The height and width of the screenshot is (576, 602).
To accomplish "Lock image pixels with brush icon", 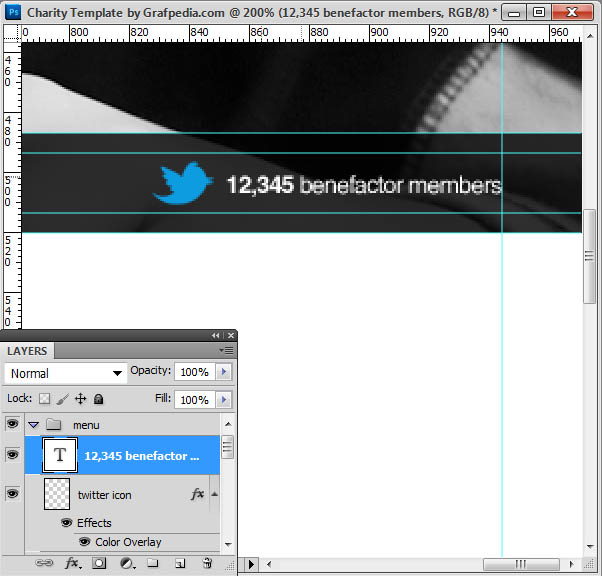I will pos(63,399).
